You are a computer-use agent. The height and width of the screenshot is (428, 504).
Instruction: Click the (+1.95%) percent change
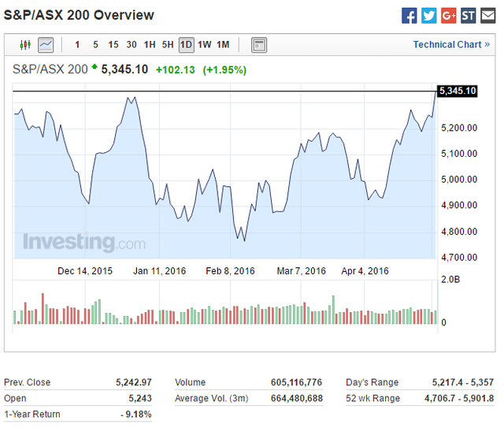point(224,70)
